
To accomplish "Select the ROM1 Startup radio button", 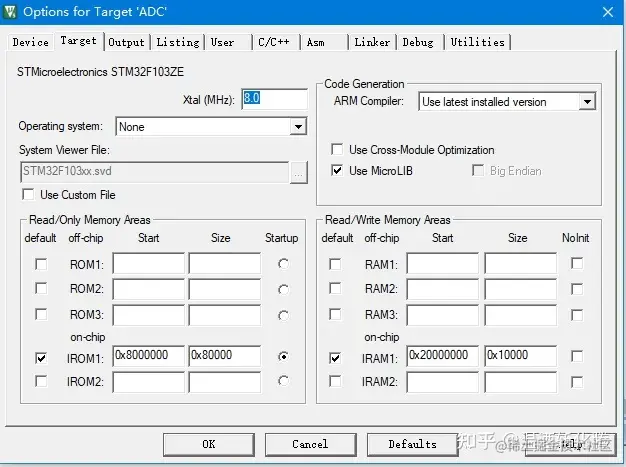I will [x=283, y=264].
